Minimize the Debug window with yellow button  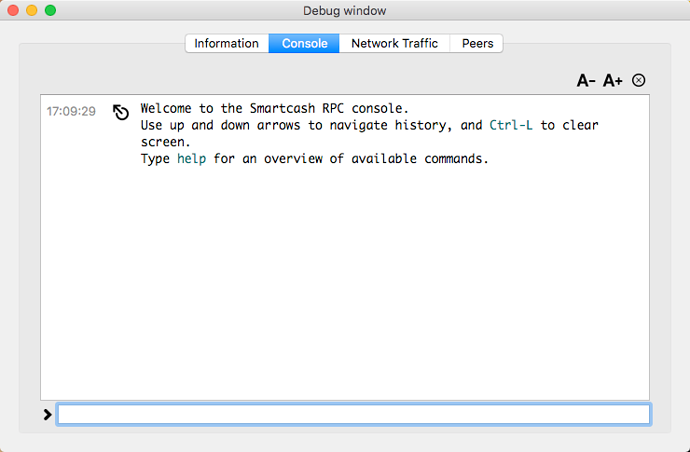point(32,10)
